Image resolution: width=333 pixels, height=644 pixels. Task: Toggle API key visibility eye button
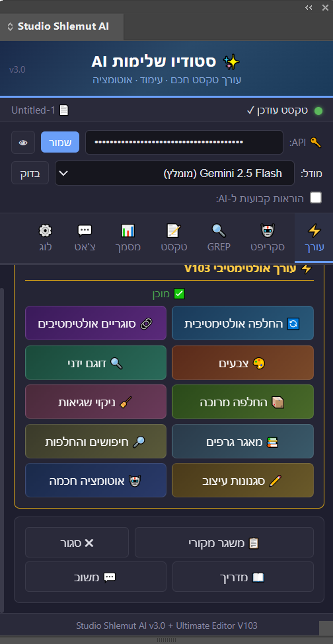coord(23,142)
